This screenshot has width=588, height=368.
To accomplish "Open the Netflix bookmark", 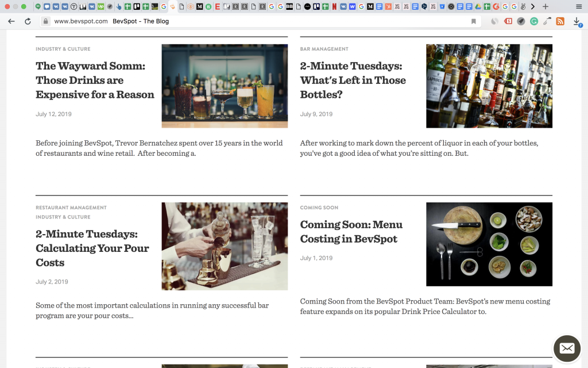I will (x=334, y=6).
